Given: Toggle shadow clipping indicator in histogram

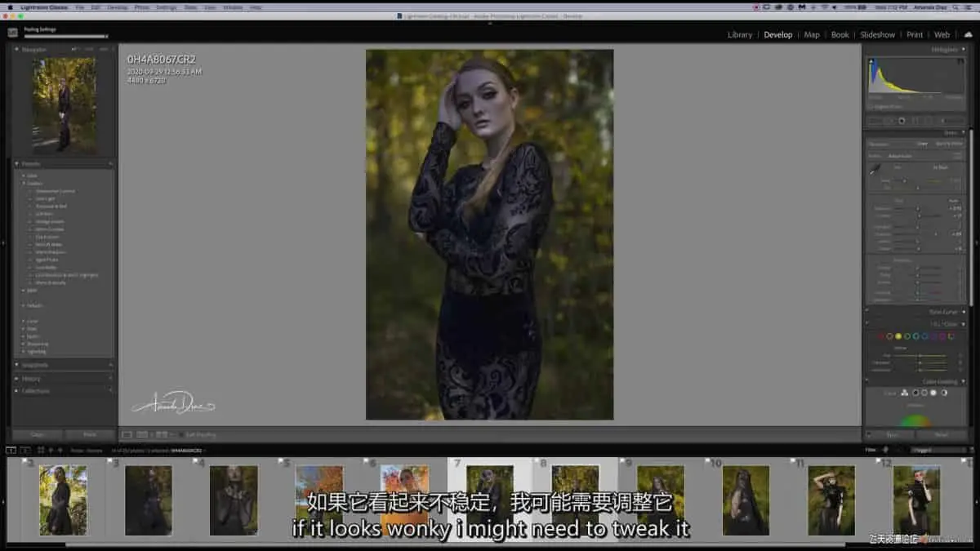Looking at the screenshot, I should pos(871,61).
